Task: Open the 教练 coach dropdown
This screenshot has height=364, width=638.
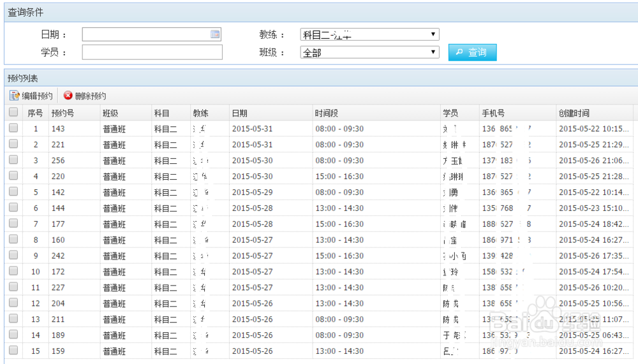Action: 369,34
